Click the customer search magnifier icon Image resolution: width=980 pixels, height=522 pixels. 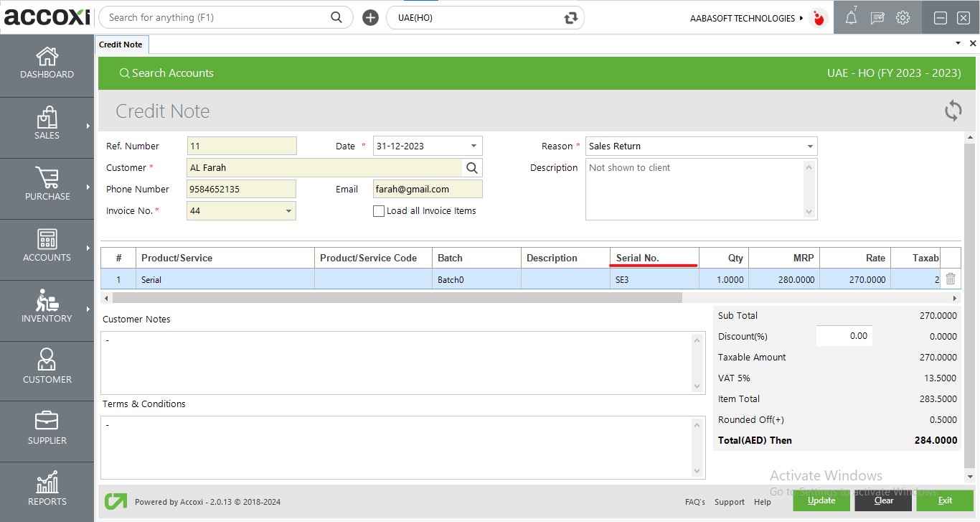[x=472, y=168]
